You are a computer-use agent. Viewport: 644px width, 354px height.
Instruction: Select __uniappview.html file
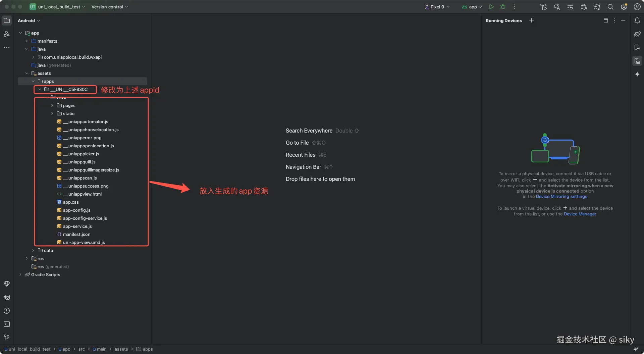coord(79,194)
